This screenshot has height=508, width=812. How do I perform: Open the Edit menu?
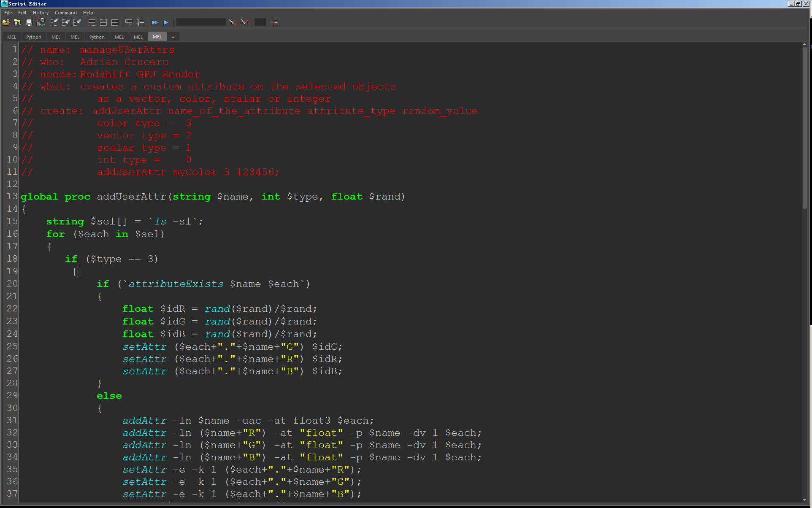tap(22, 13)
